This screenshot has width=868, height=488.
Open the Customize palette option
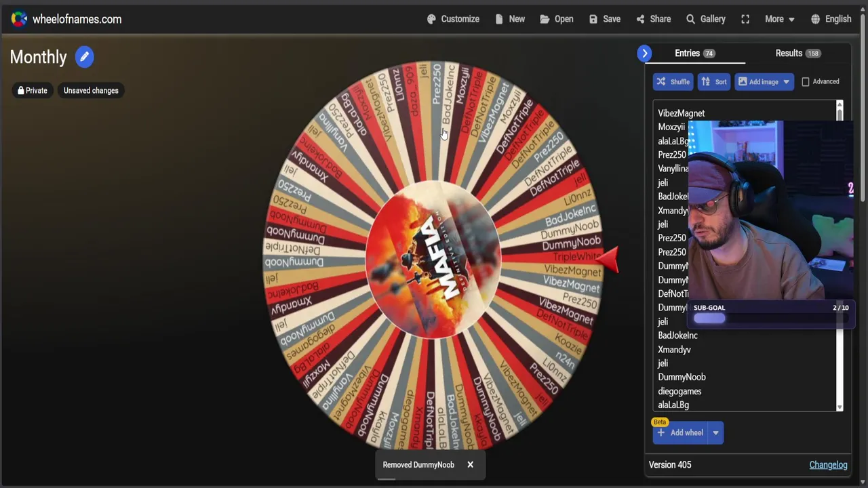(453, 19)
